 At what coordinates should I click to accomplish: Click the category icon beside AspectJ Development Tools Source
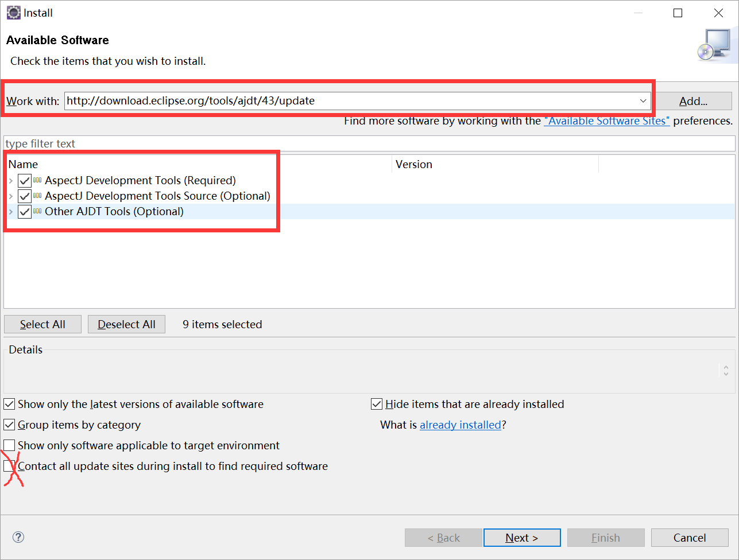click(37, 196)
